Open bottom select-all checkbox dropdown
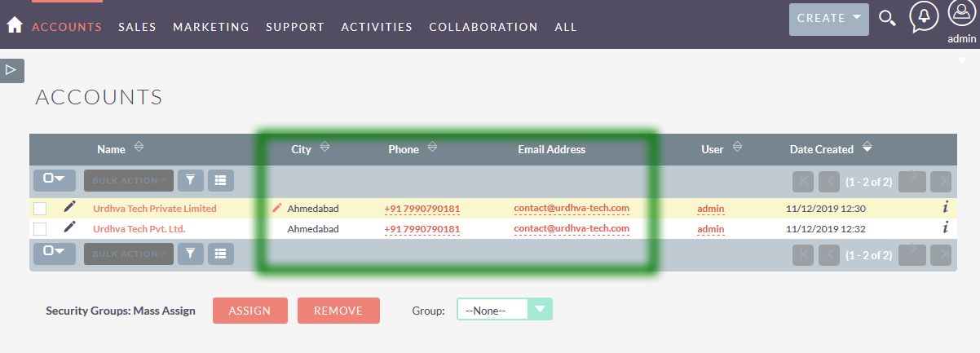Image resolution: width=980 pixels, height=353 pixels. click(55, 254)
